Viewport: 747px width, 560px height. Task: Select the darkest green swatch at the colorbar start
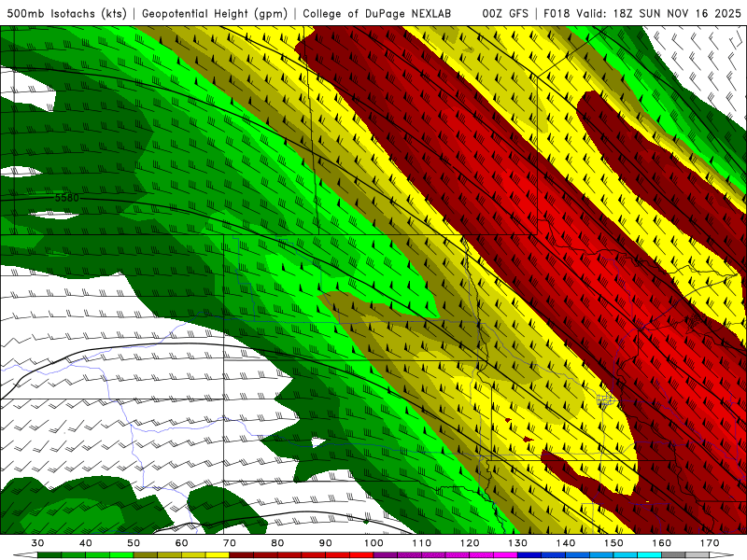[x=49, y=555]
